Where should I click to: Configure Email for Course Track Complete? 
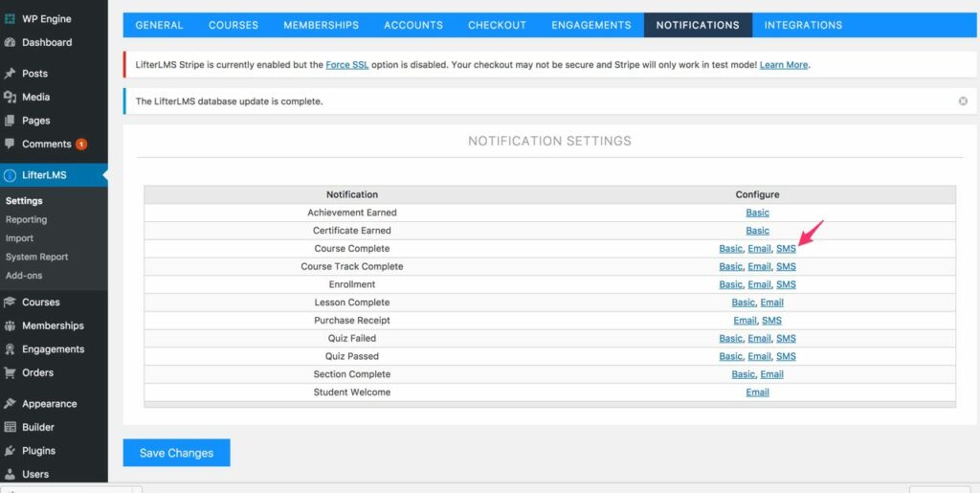pos(759,267)
